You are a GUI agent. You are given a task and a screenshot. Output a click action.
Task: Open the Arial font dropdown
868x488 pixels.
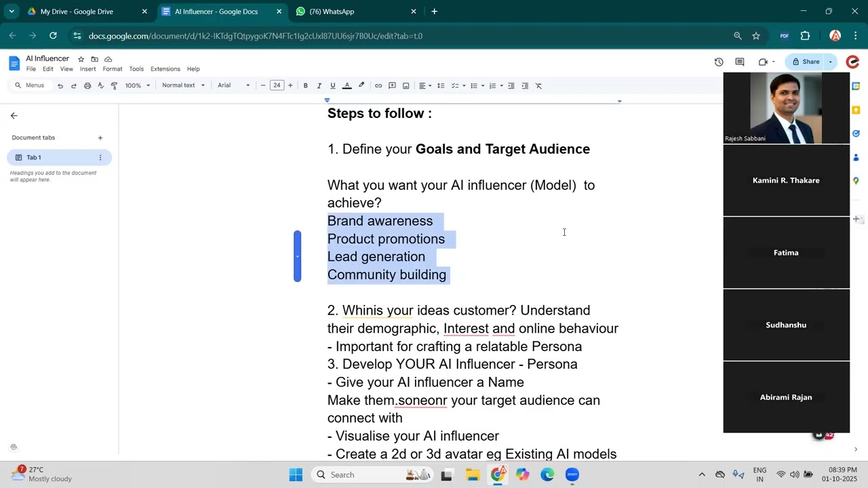pos(233,85)
